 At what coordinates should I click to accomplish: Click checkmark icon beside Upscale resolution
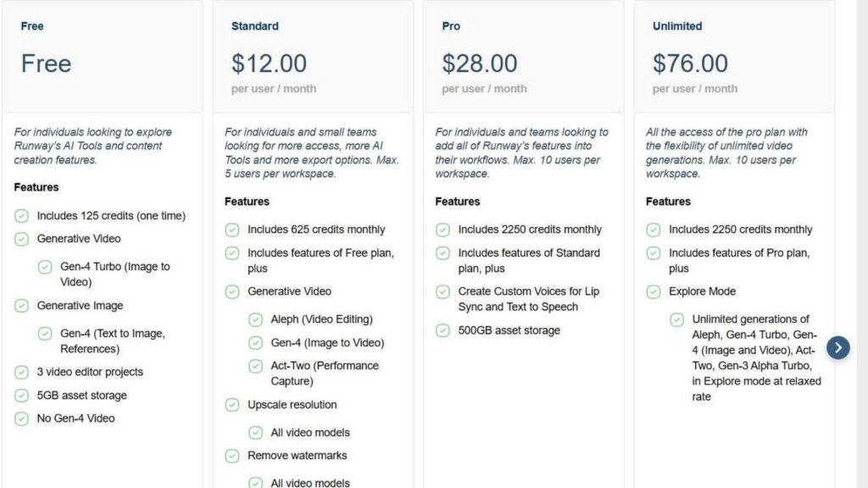coord(231,405)
